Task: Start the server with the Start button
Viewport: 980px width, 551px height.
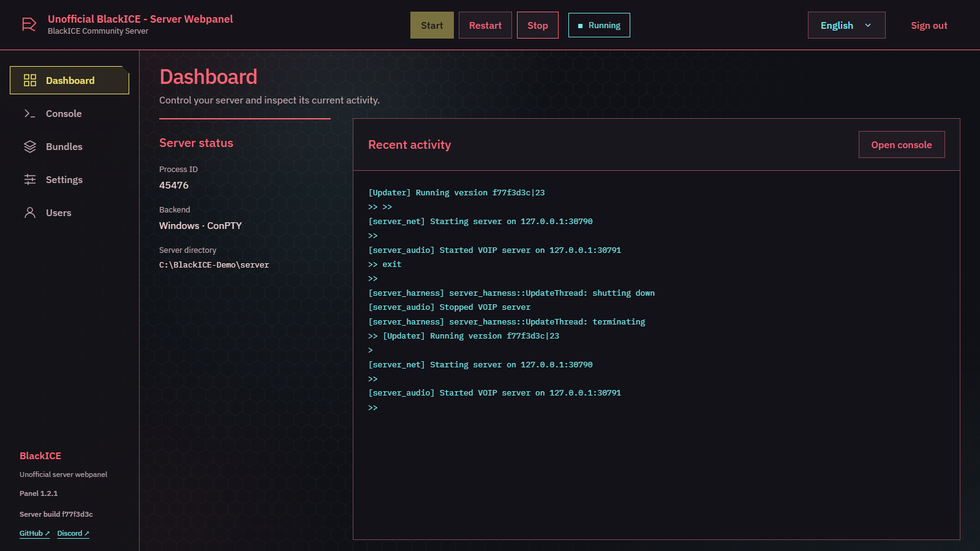Action: click(432, 25)
